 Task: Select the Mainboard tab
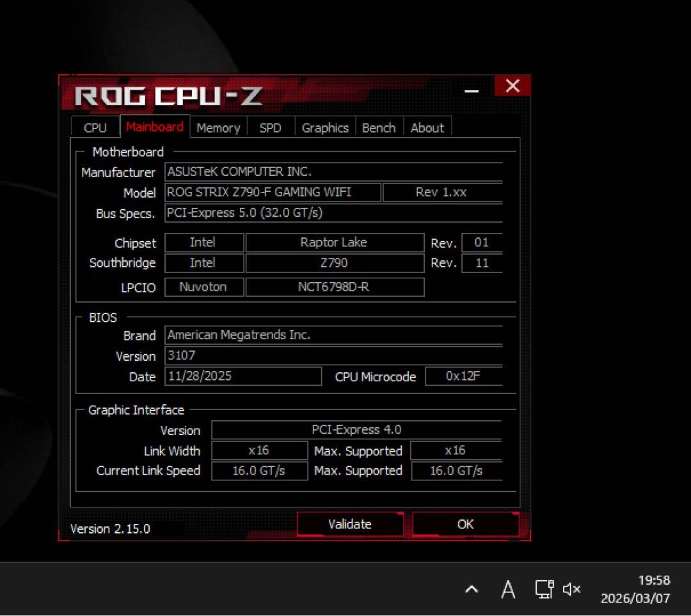155,127
